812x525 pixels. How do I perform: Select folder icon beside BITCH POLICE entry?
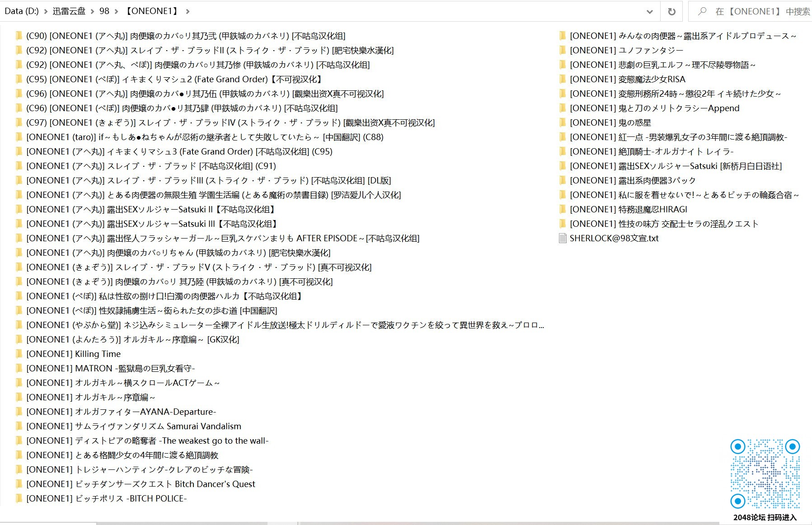19,498
